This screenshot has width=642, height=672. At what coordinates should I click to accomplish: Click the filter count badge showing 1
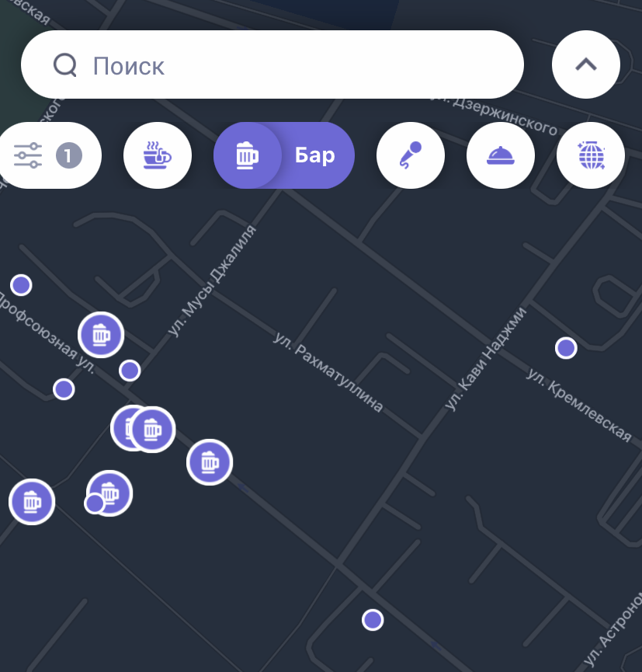pyautogui.click(x=68, y=156)
